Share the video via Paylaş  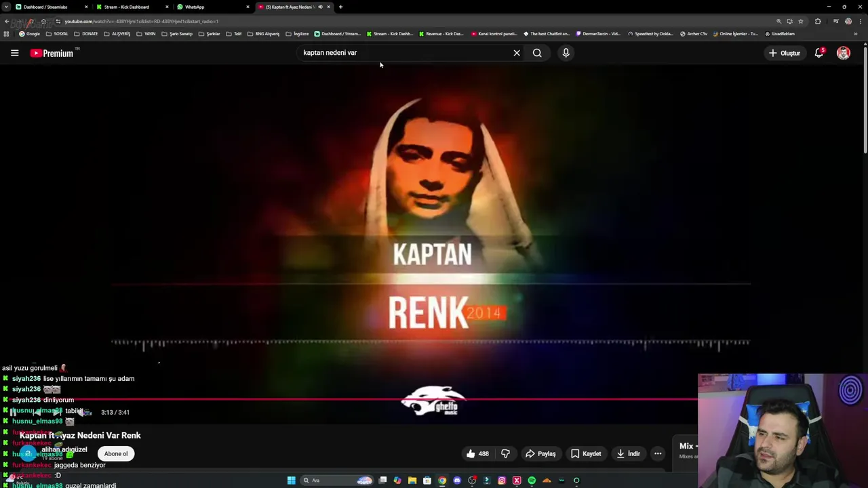(540, 453)
